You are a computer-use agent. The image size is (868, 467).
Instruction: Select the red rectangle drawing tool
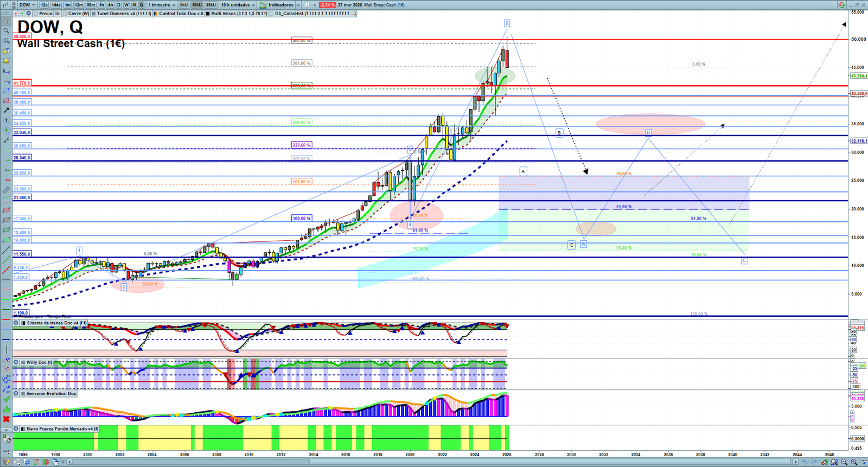point(6,100)
